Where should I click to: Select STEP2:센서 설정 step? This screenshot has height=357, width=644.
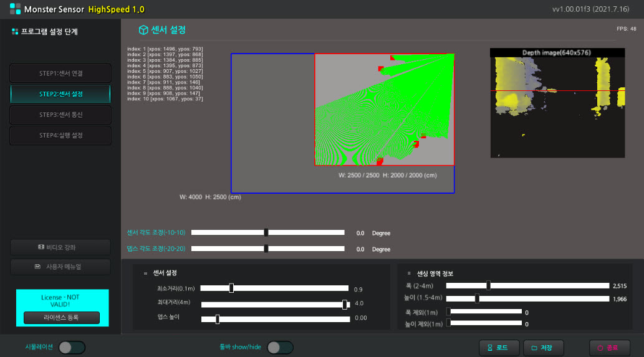pyautogui.click(x=61, y=94)
